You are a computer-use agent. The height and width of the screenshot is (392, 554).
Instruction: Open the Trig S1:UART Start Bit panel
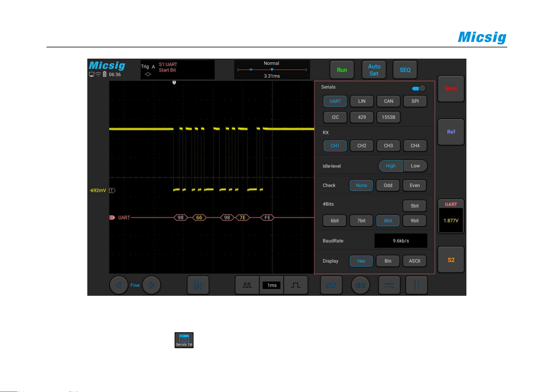point(178,70)
